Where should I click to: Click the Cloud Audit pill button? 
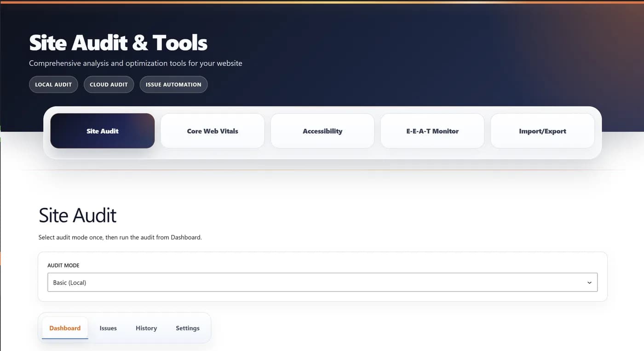[109, 84]
